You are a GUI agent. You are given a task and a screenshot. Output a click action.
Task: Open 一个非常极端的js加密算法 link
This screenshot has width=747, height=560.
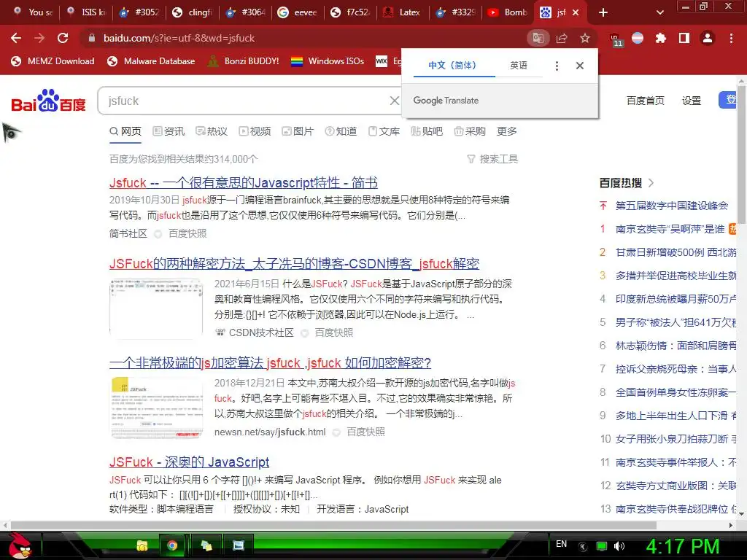(x=270, y=363)
